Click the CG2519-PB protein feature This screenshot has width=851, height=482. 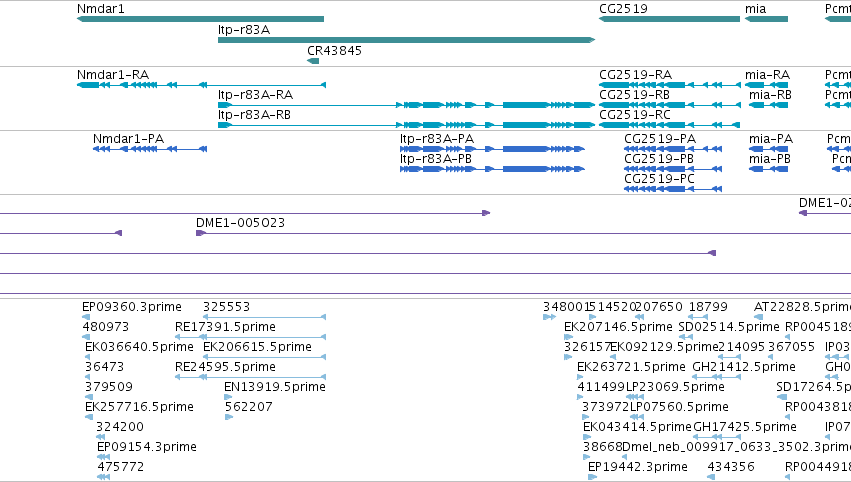[673, 169]
